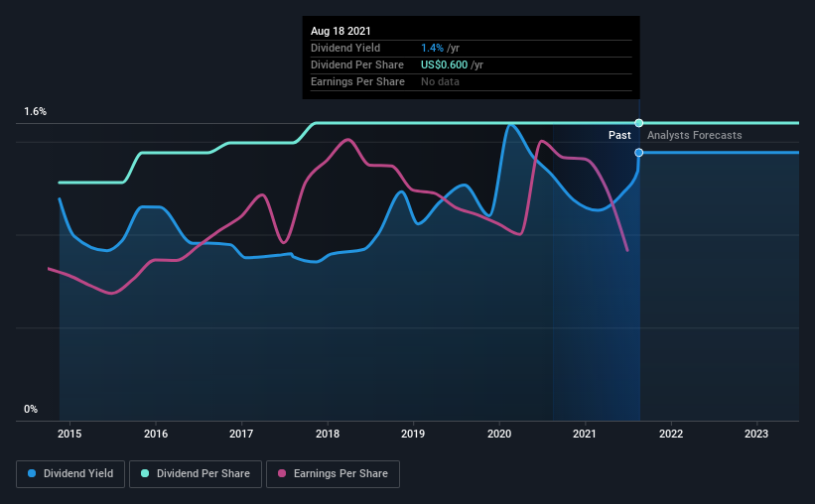Click the Aug 18 2021 tooltip date
Screen dimensions: 815x504
(x=340, y=31)
